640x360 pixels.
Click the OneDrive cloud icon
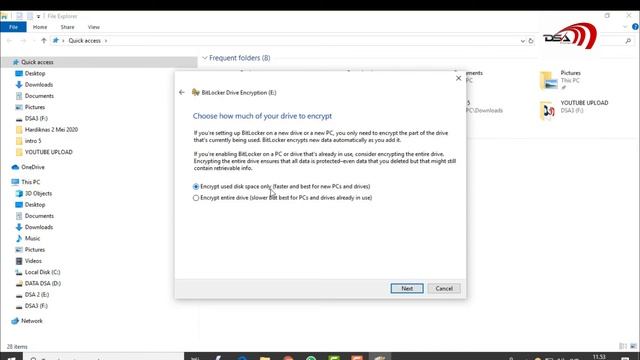click(15, 167)
